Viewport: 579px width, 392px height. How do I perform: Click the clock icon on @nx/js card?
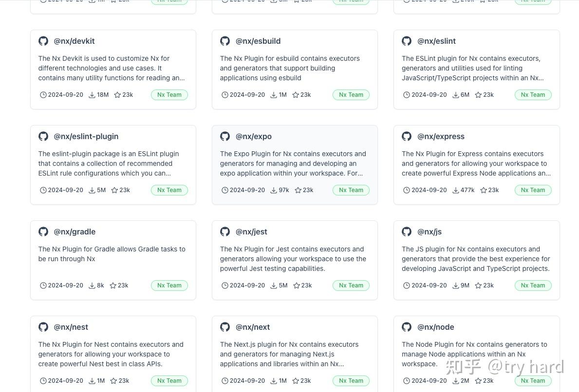[x=407, y=285]
